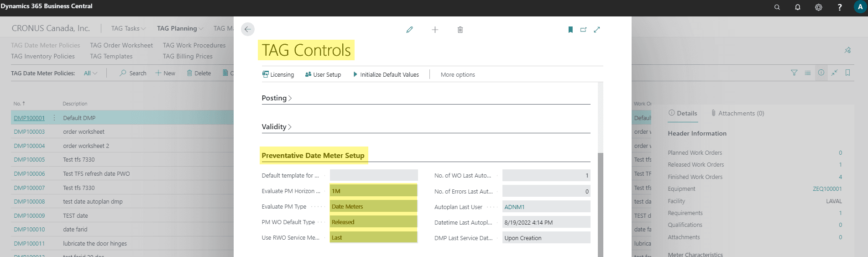Run Initialize Default Values action
868x257 pixels.
(x=386, y=74)
